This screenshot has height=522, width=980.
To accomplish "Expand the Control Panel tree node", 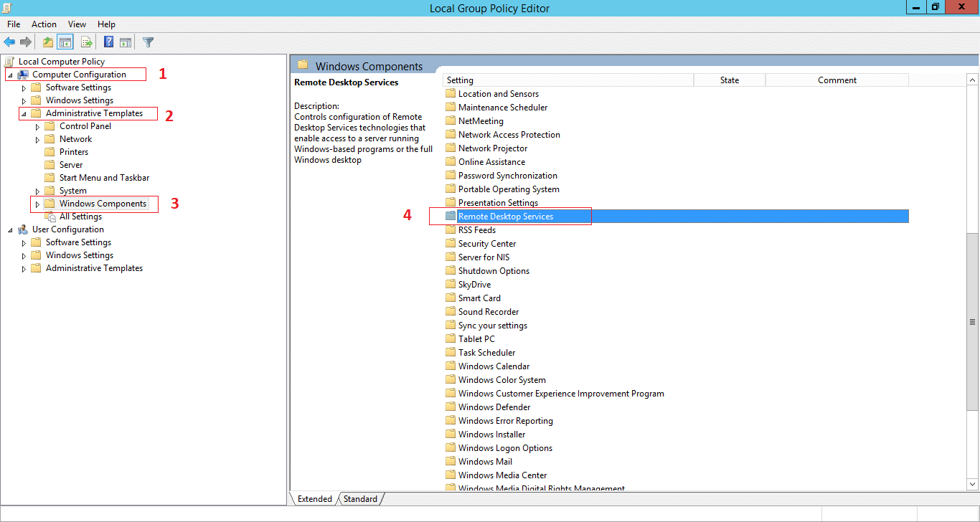I will click(37, 126).
